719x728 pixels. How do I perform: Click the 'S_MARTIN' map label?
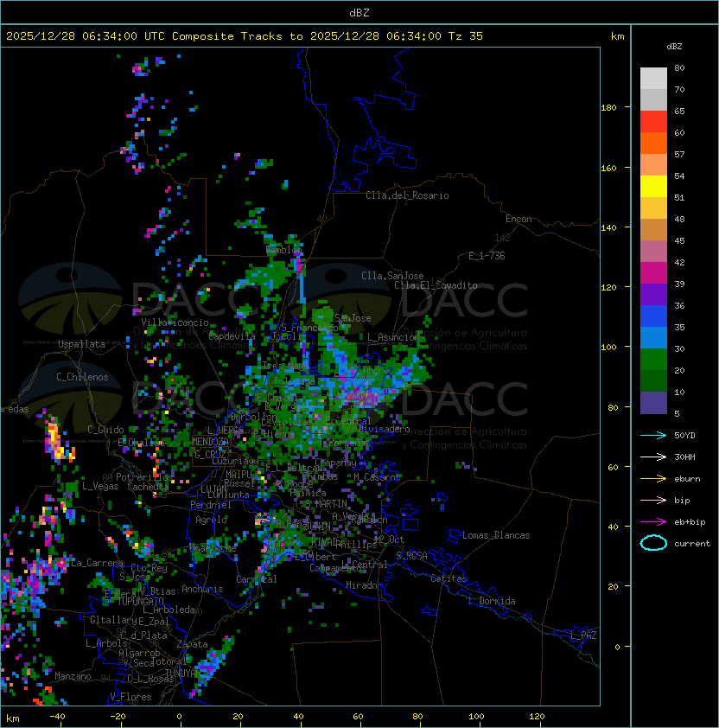[327, 504]
